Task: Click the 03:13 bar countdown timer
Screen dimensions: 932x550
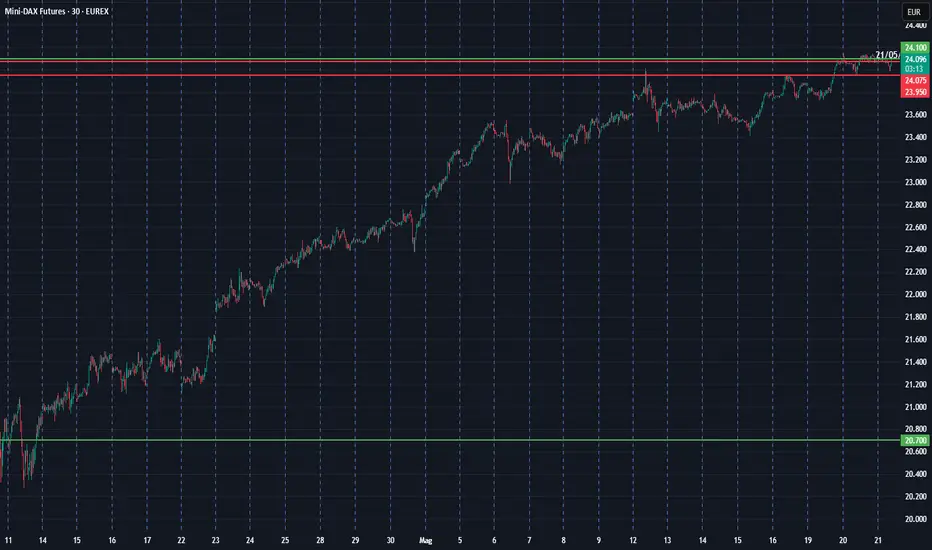Action: (914, 69)
